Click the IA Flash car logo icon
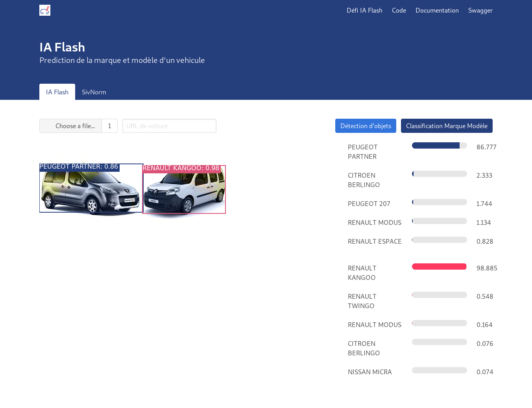532x408 pixels. pos(45,10)
